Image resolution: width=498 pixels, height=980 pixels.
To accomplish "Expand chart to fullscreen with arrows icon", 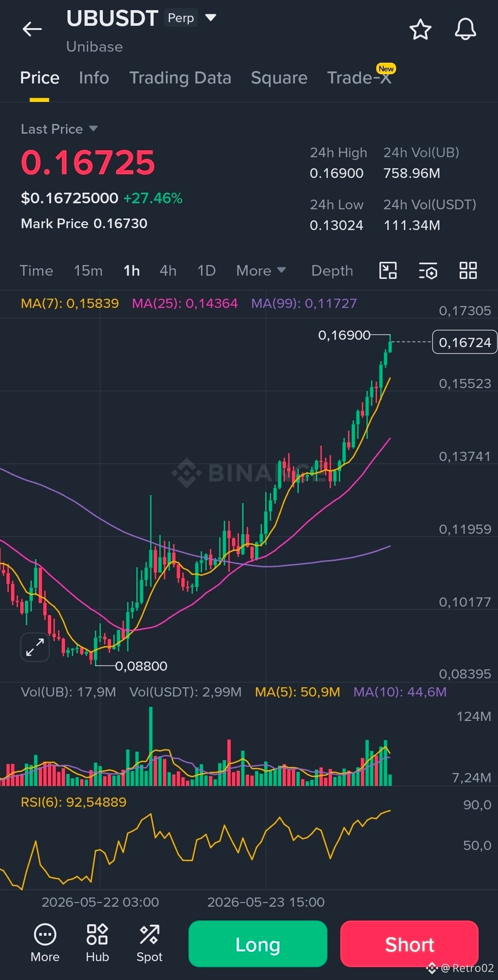I will tap(35, 647).
